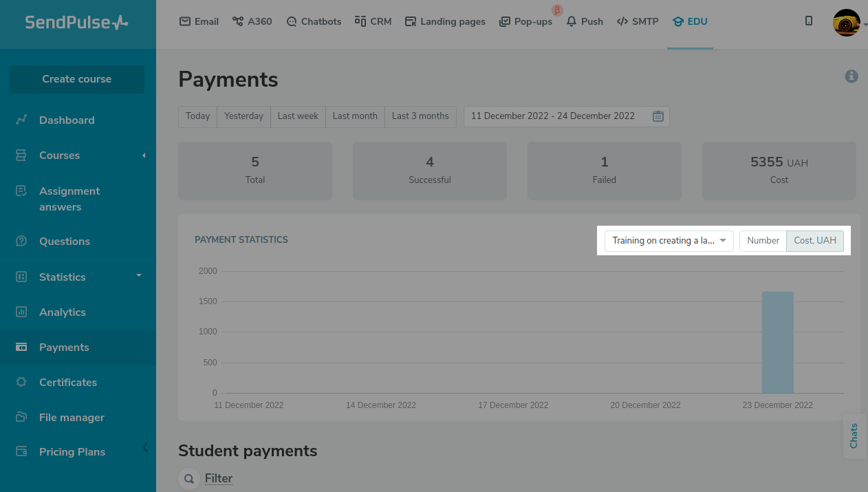Open the user avatar profile menu
The height and width of the screenshot is (492, 868).
[846, 23]
